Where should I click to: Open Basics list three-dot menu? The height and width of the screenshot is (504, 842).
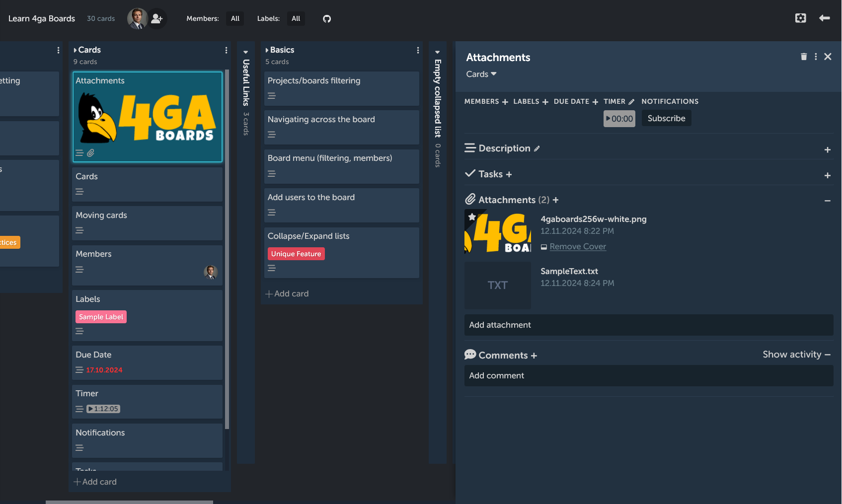(x=418, y=50)
